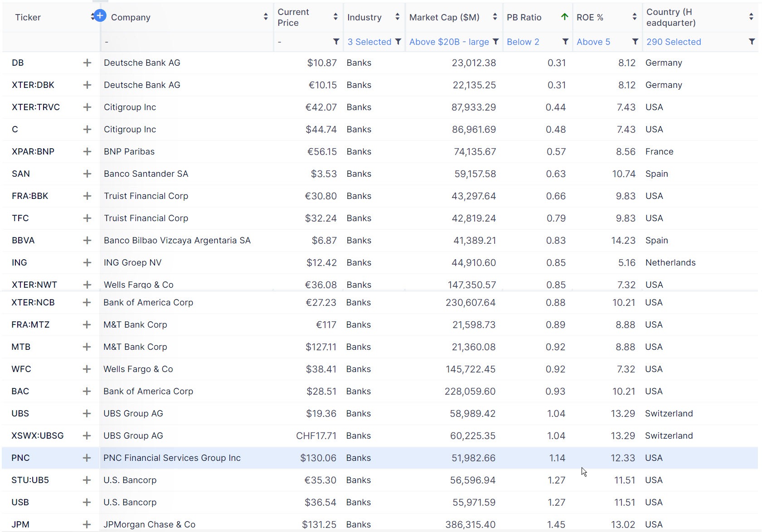Select ticker JPM
This screenshot has width=762, height=532.
(20, 525)
